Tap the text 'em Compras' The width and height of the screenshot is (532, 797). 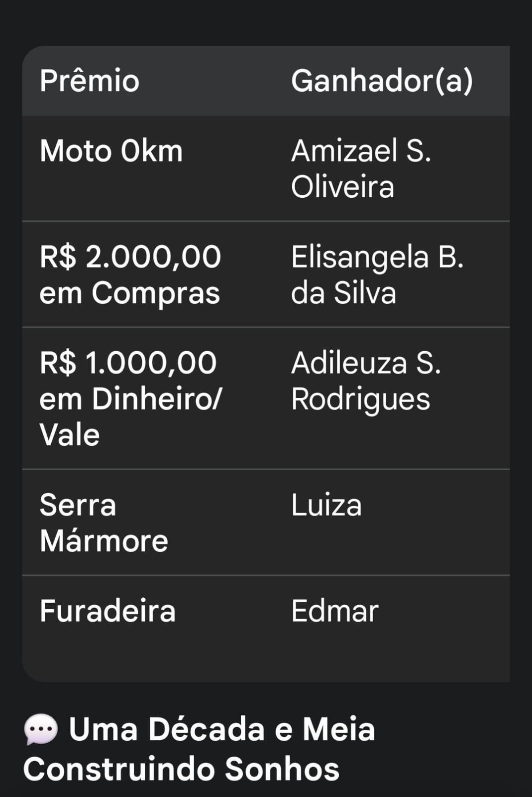coord(129,293)
